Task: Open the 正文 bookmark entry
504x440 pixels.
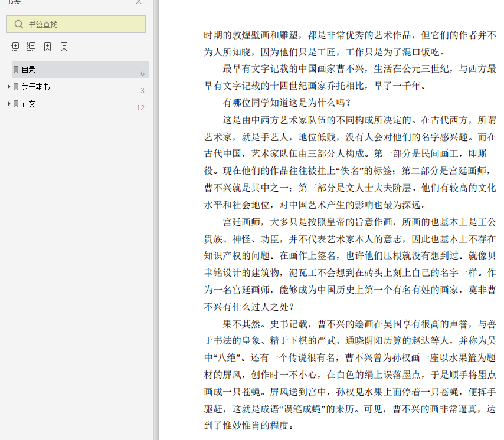Action: (28, 104)
